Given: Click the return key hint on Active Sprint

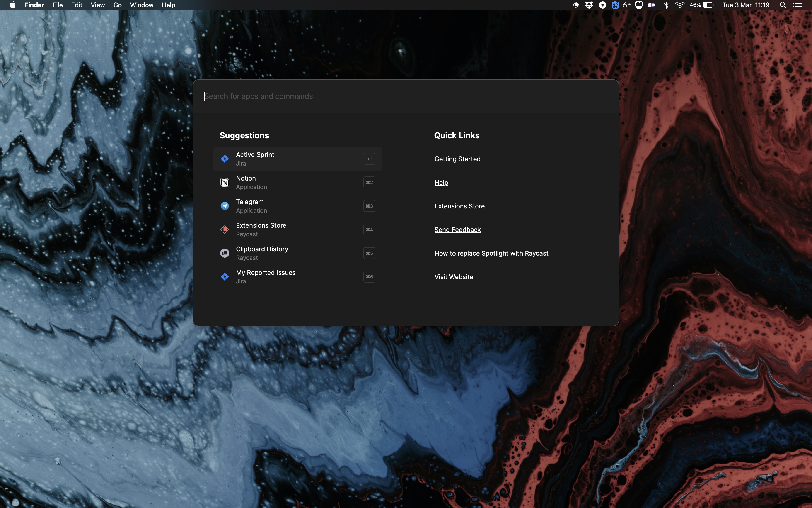Looking at the screenshot, I should pos(370,159).
